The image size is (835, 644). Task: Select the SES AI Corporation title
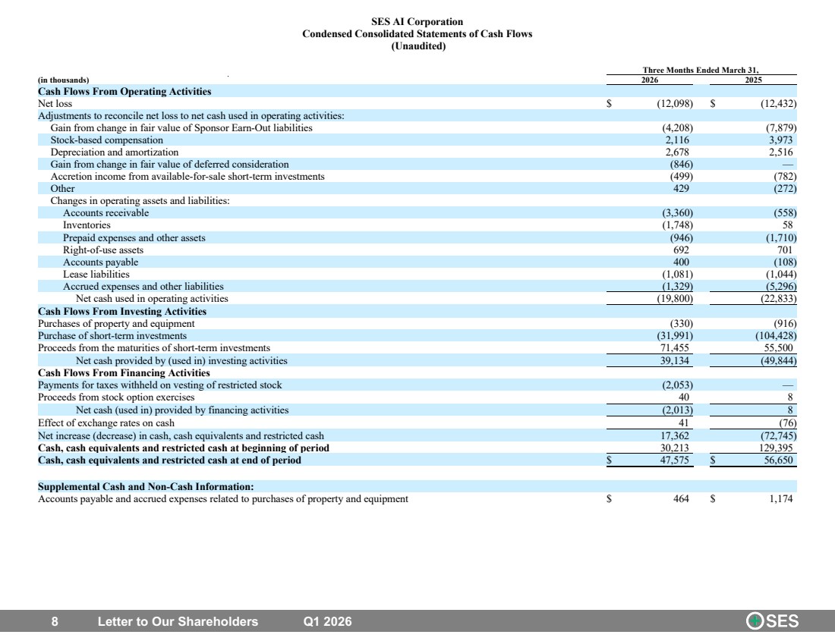click(417, 22)
